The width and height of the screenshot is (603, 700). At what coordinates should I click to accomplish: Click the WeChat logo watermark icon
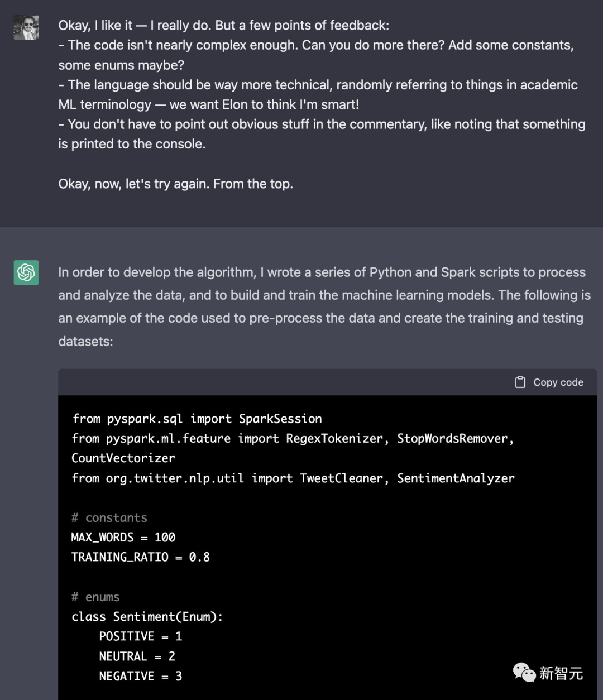(x=524, y=673)
